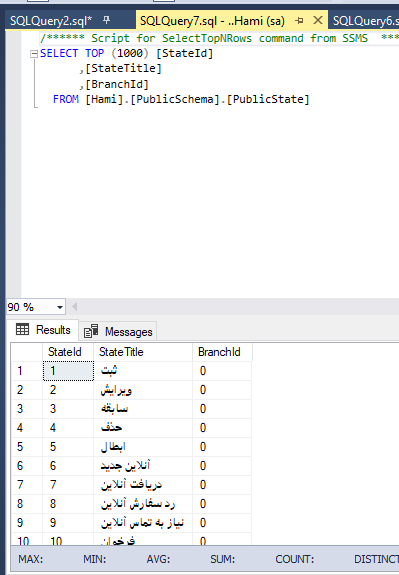Click the horizontal scroll left arrow
This screenshot has height=575, width=399.
(x=74, y=307)
